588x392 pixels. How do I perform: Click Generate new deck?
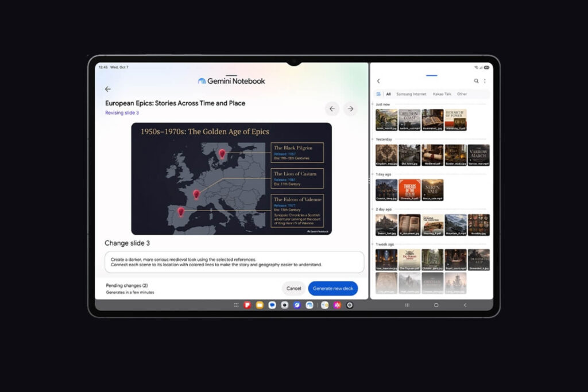(x=333, y=288)
